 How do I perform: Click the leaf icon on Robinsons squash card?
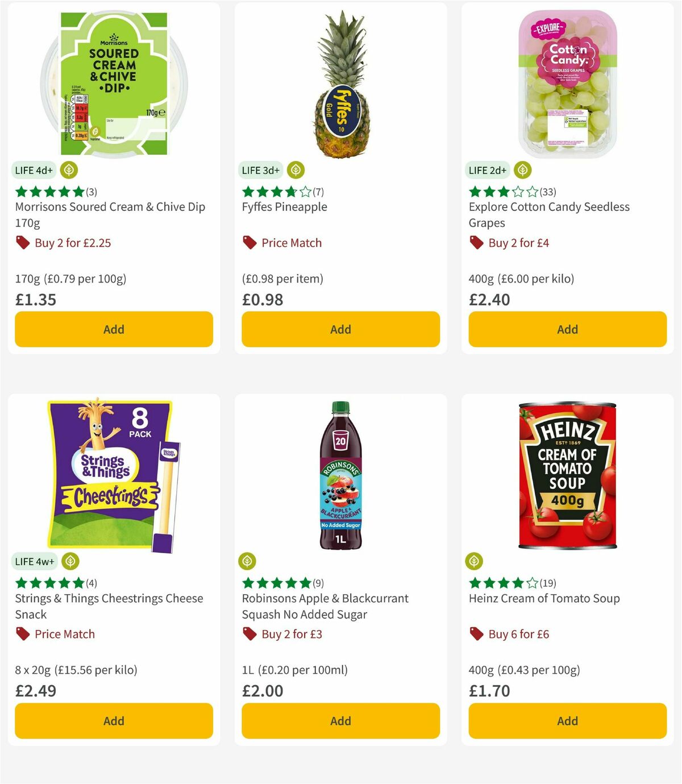click(246, 561)
